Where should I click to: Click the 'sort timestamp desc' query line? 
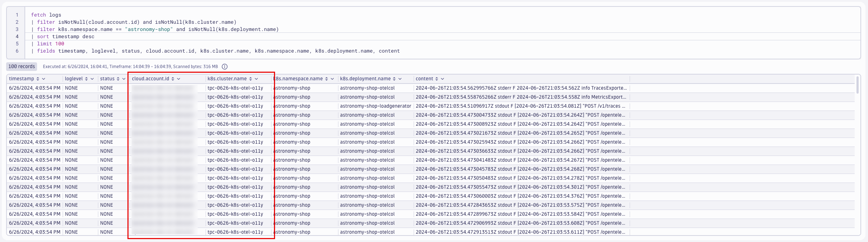coord(63,36)
